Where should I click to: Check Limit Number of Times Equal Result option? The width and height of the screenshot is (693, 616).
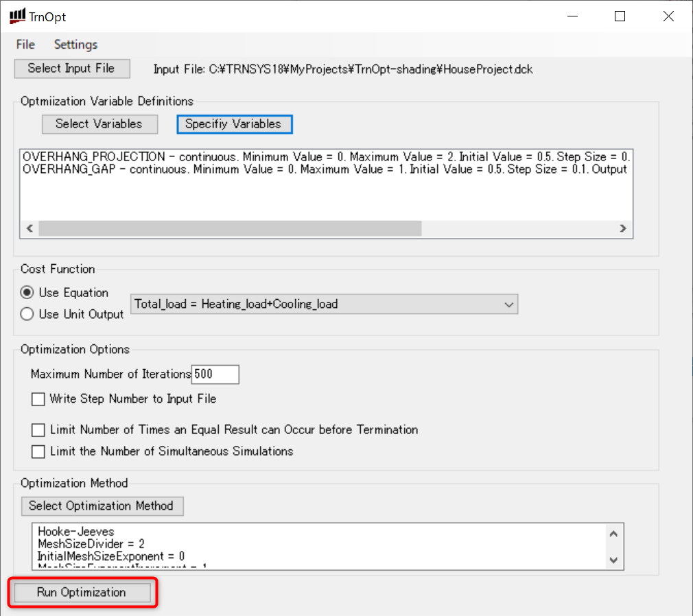point(38,430)
